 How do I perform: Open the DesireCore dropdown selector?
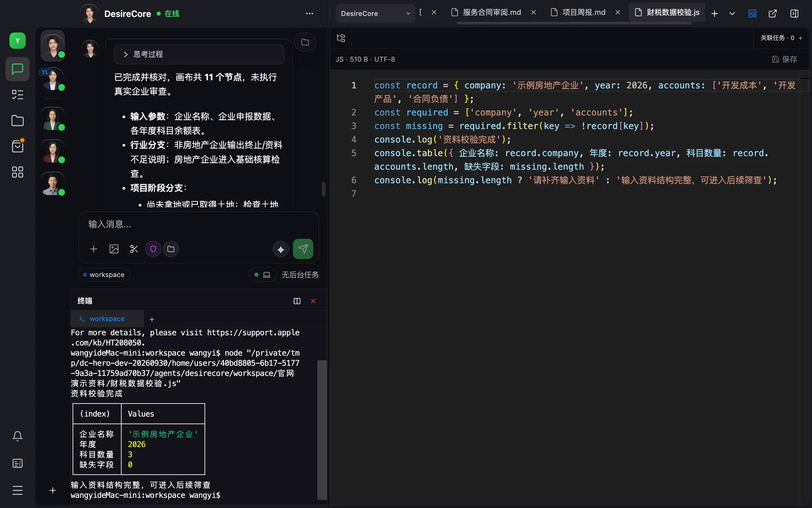pos(375,14)
